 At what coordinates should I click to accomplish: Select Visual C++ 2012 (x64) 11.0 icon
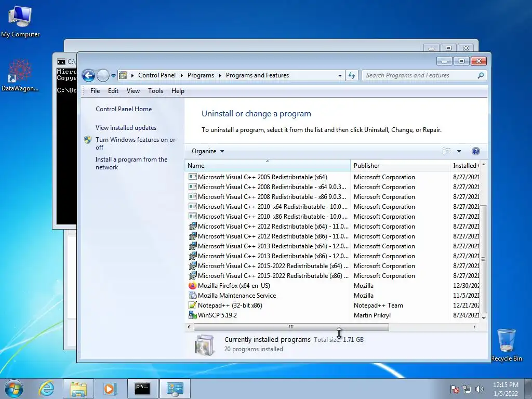point(192,226)
